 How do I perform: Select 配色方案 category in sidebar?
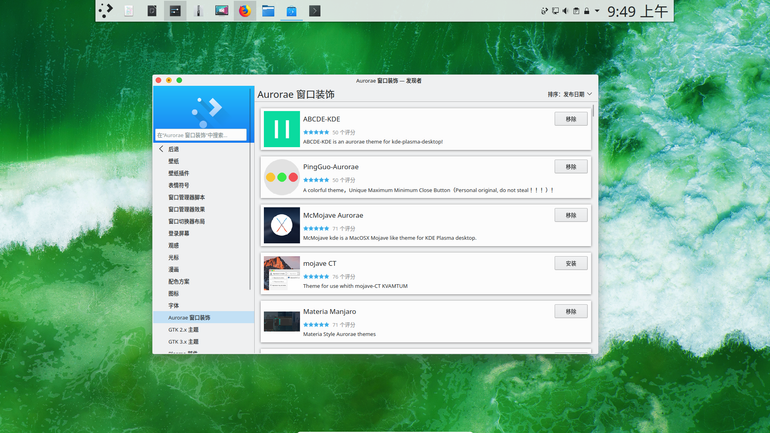pos(179,281)
